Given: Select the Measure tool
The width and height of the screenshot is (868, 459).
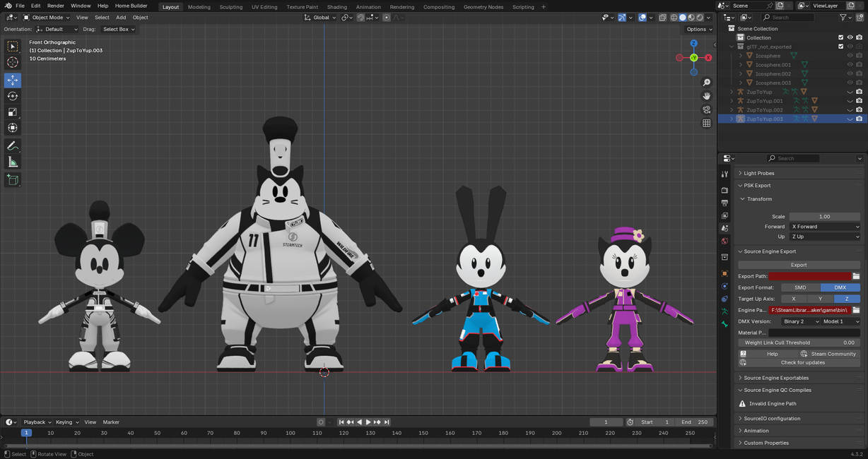Looking at the screenshot, I should 13,162.
